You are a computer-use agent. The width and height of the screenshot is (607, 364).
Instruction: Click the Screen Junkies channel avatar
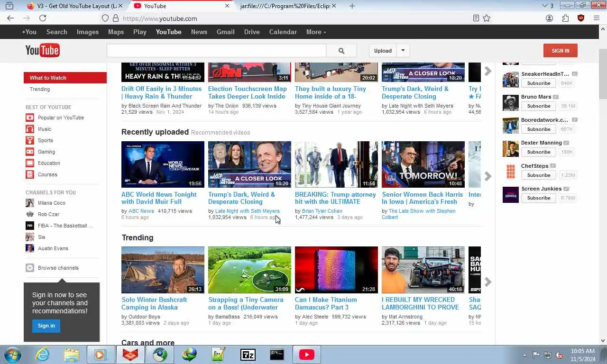(x=511, y=194)
